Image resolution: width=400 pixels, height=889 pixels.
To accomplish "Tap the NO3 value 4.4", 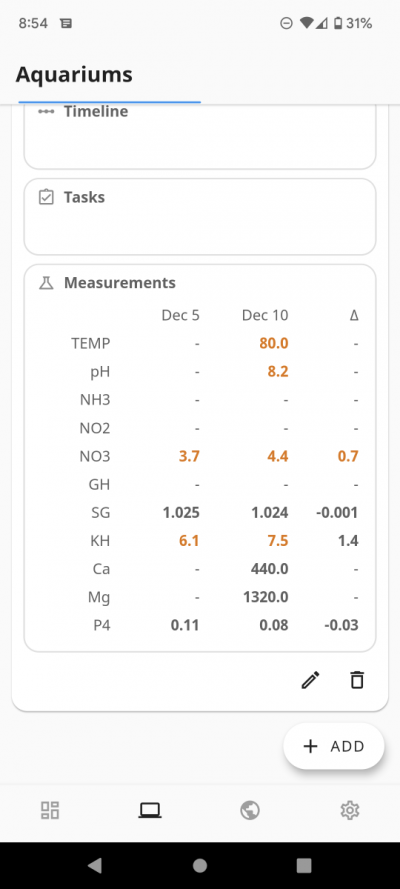I will 278,456.
